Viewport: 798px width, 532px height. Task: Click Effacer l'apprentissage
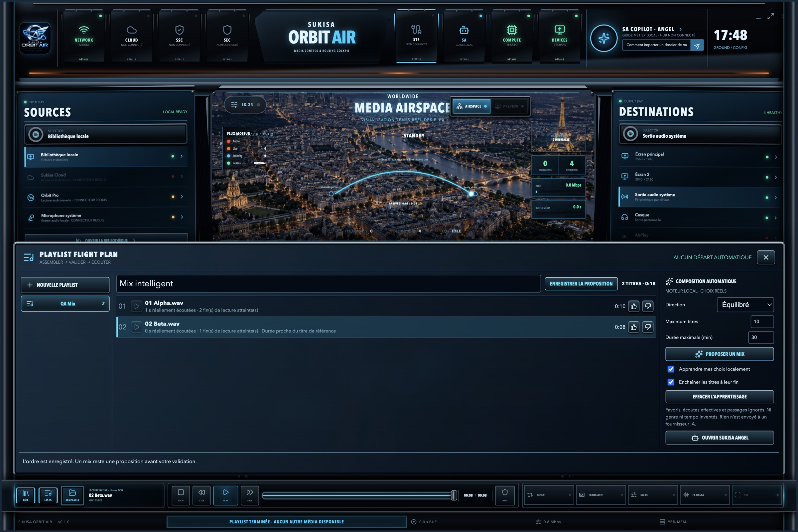719,397
